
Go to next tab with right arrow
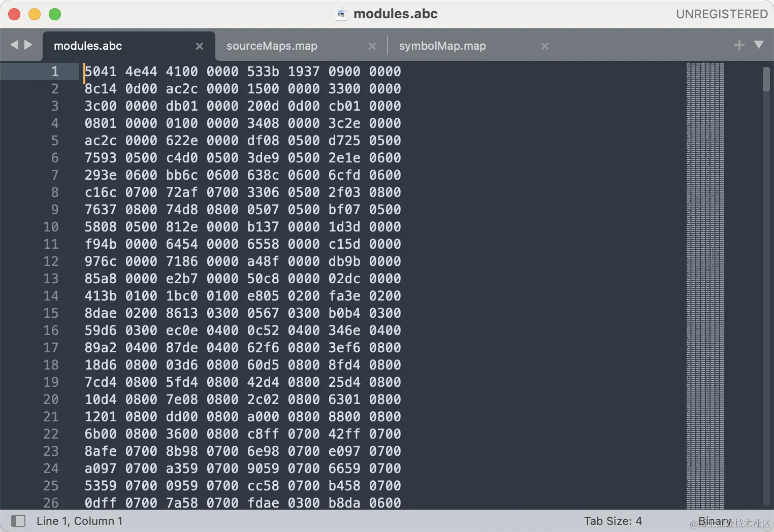click(x=28, y=45)
